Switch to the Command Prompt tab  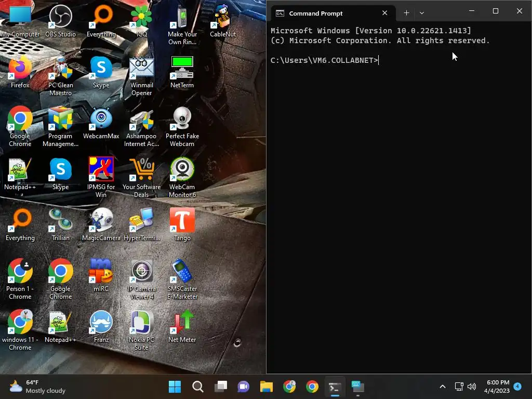[x=334, y=13]
